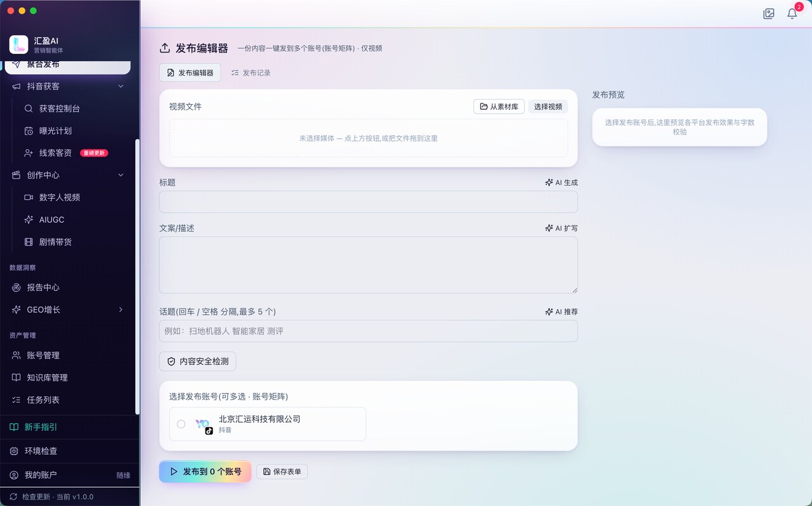Click the sidebar vertical scrollbar
Image resolution: width=812 pixels, height=506 pixels.
click(137, 276)
